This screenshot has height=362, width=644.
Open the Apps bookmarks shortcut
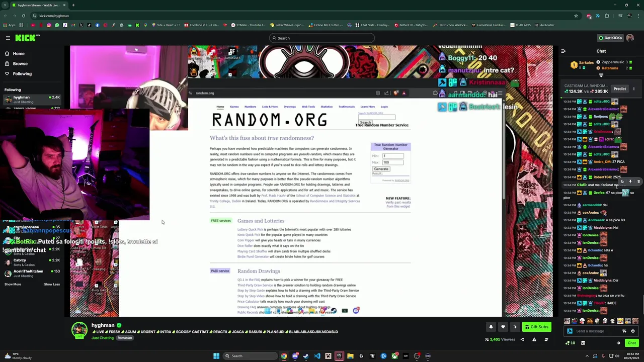pyautogui.click(x=9, y=25)
